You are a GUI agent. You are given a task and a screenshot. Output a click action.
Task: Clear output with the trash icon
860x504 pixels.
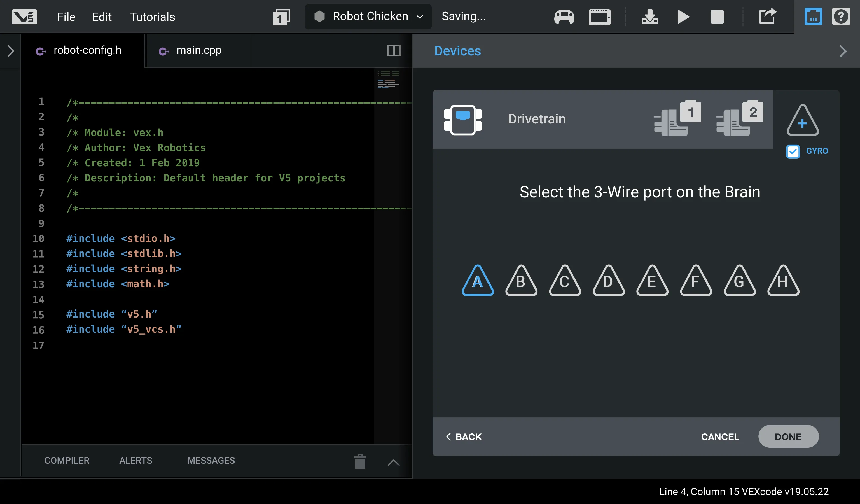(360, 461)
